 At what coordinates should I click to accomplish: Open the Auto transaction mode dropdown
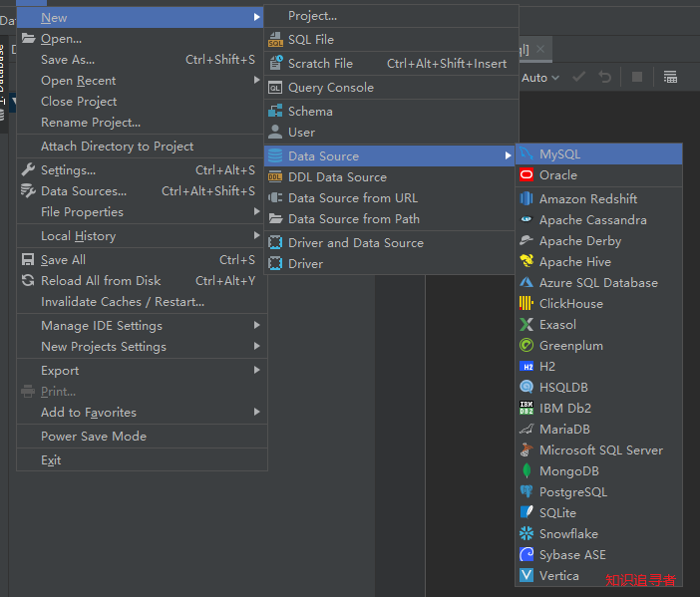pyautogui.click(x=540, y=78)
